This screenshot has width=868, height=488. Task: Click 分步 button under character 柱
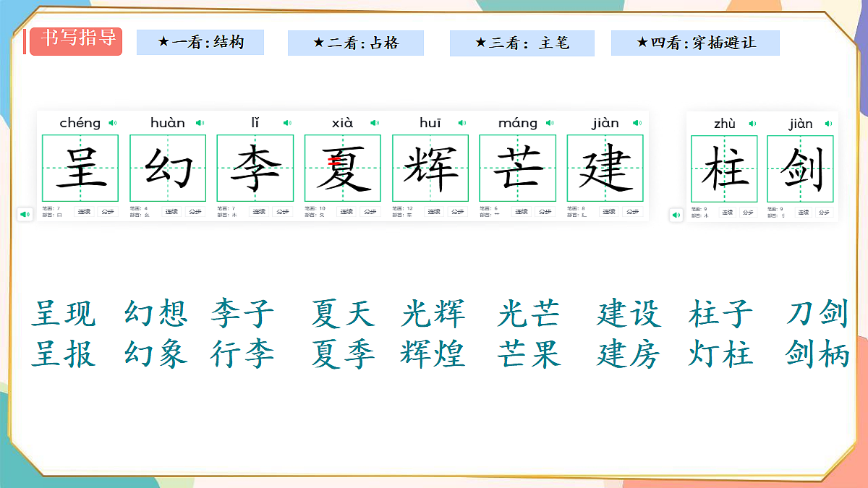click(748, 213)
